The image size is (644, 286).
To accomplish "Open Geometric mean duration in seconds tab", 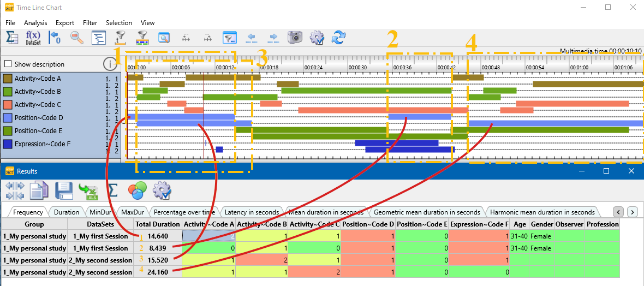I will [427, 212].
